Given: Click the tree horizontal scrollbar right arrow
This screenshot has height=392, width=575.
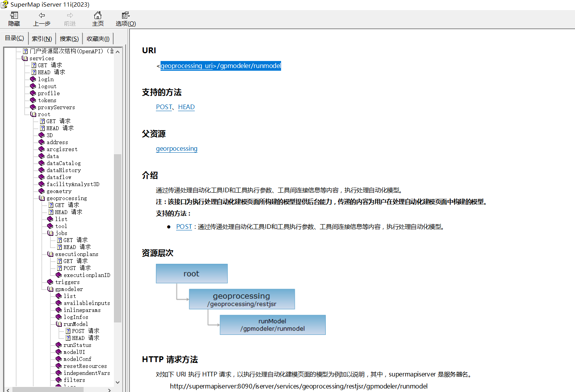Looking at the screenshot, I should pos(110,390).
